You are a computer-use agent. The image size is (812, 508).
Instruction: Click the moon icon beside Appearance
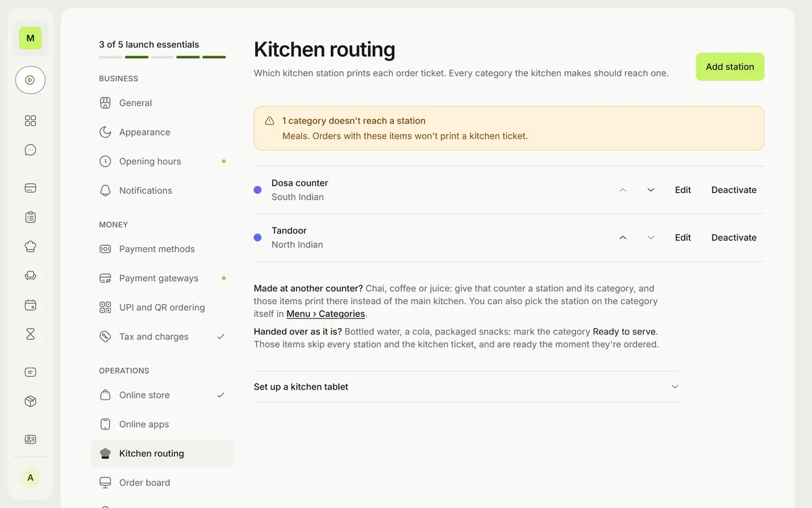click(x=105, y=132)
